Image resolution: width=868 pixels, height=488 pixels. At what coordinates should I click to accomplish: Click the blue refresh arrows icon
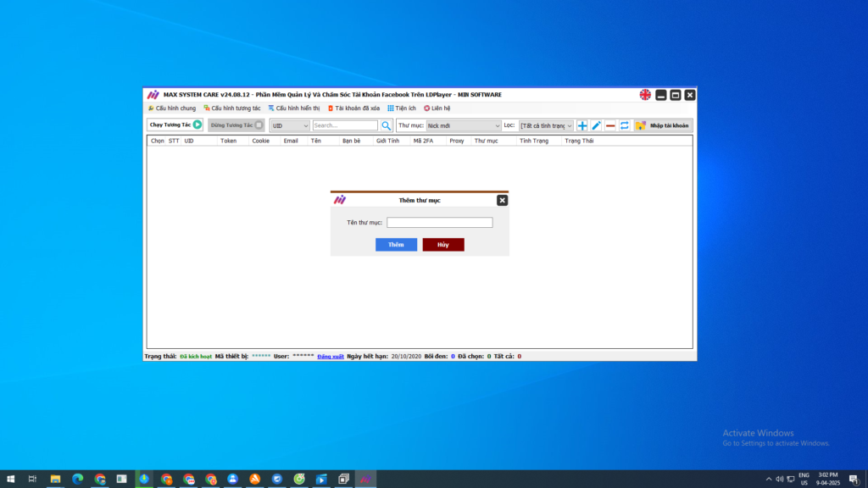click(x=625, y=125)
